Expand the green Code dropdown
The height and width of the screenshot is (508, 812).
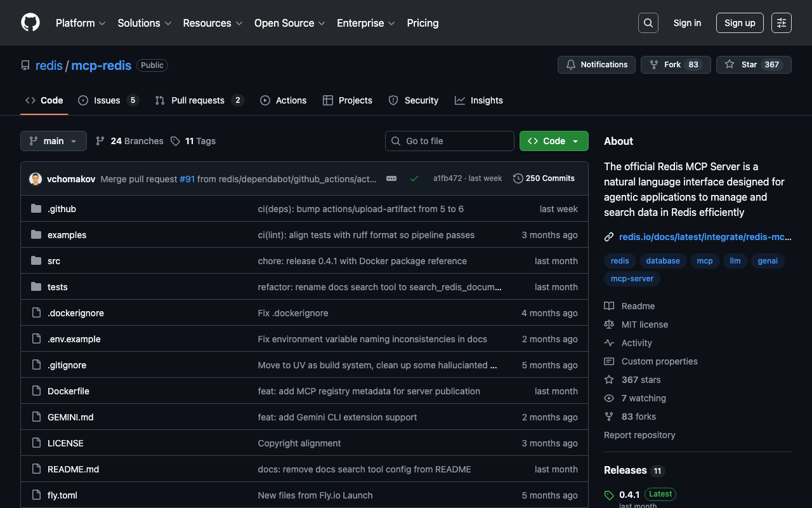553,141
